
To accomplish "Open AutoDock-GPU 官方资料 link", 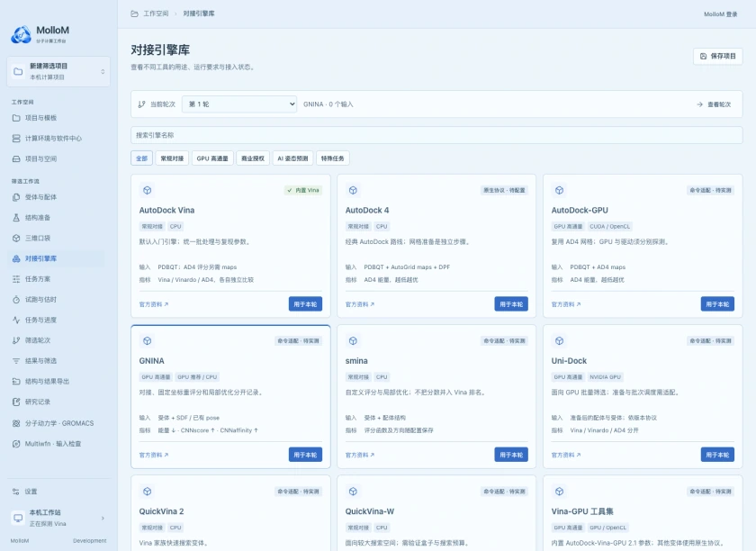I will [566, 304].
